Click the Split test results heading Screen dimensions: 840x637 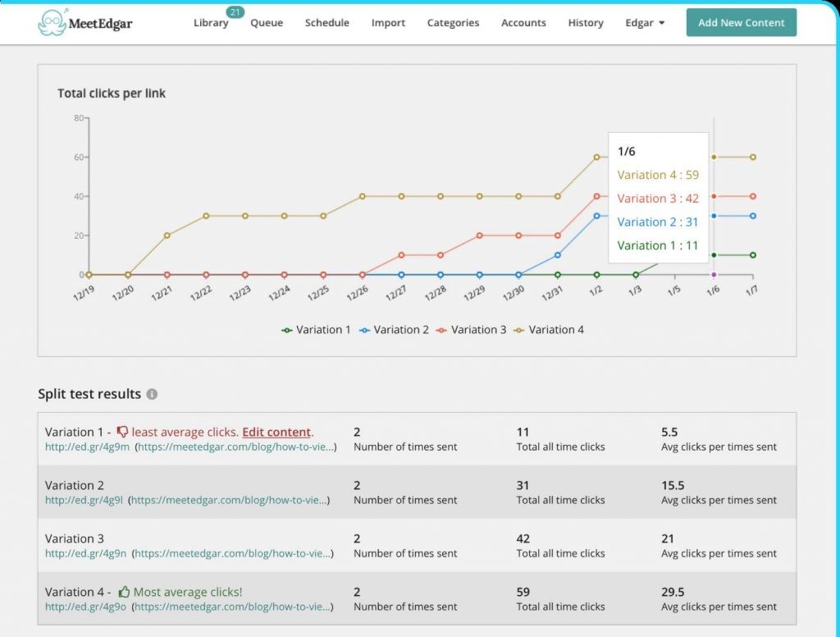(89, 394)
